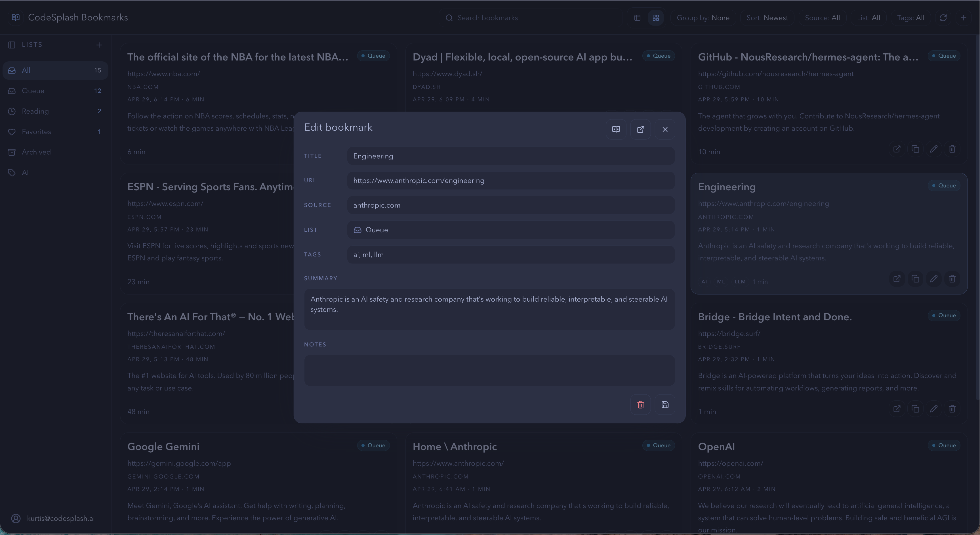The width and height of the screenshot is (980, 535).
Task: Open Bridge card external link icon
Action: click(x=897, y=409)
